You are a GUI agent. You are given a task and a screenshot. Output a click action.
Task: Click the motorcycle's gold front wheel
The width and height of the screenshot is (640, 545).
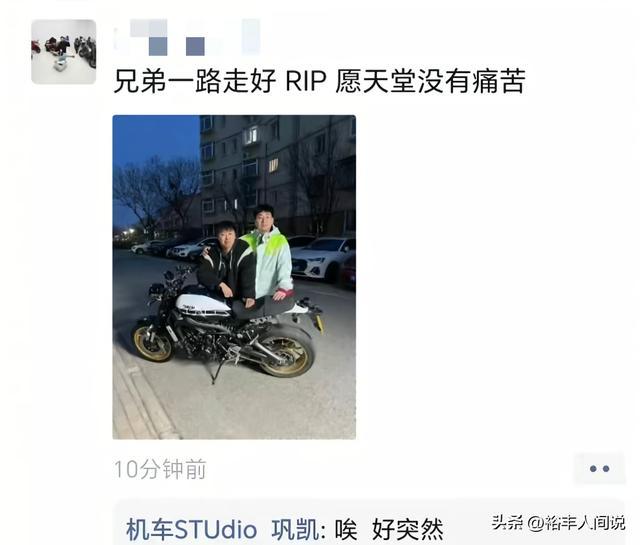153,345
